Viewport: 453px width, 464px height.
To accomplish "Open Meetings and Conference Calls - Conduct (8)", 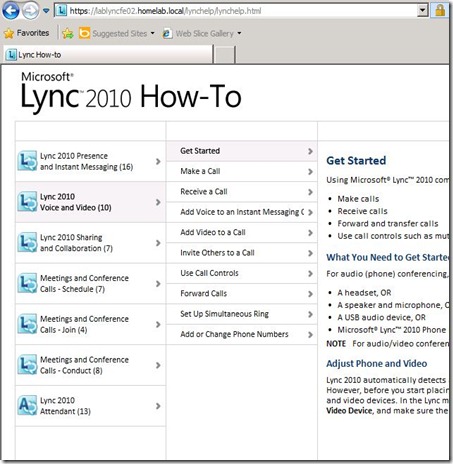I will tap(91, 365).
